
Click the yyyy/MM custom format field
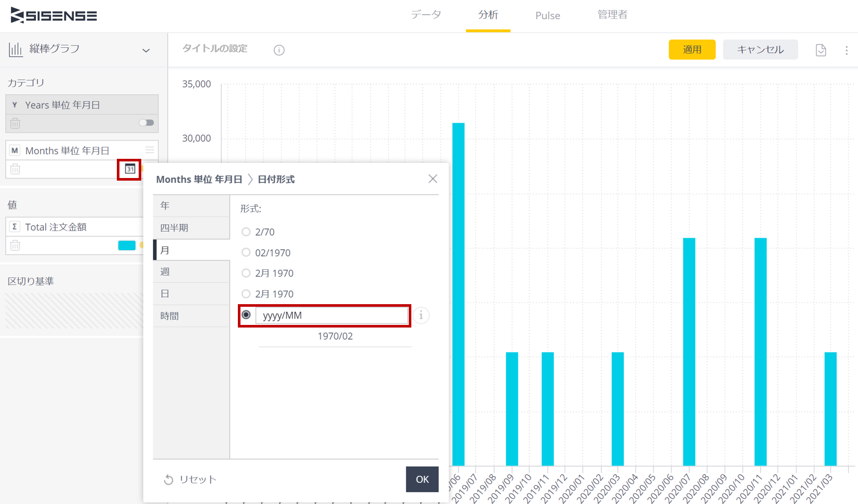332,316
